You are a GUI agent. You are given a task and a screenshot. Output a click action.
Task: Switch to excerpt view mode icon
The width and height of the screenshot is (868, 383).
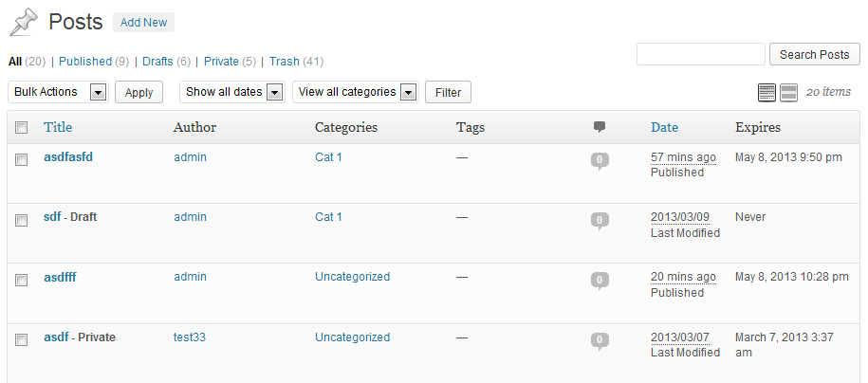click(788, 92)
